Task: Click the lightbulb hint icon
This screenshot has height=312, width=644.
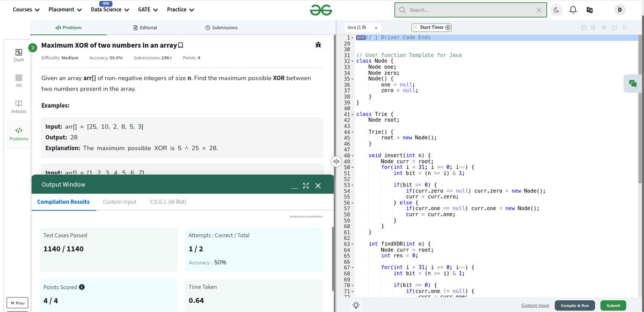Action: click(x=356, y=305)
